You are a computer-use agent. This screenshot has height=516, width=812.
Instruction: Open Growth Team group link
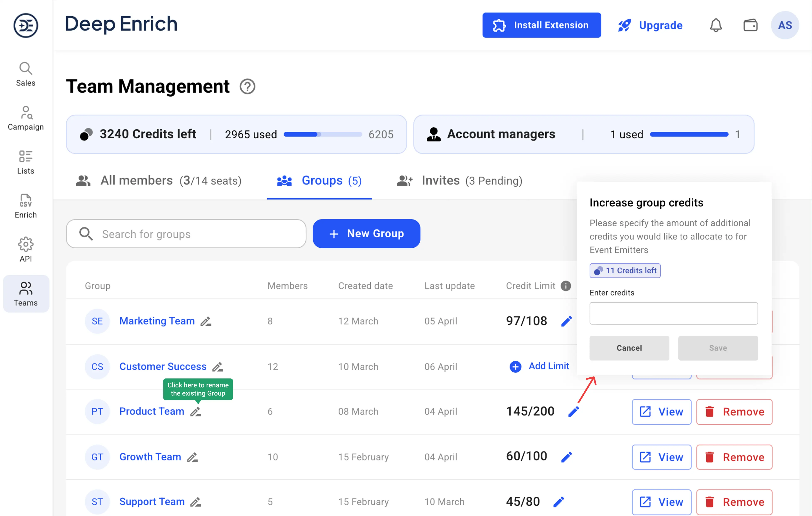(x=150, y=457)
